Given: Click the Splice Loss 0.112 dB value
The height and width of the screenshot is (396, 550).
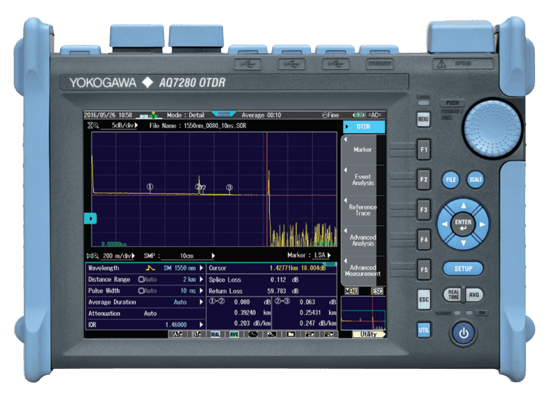Looking at the screenshot, I should (284, 280).
